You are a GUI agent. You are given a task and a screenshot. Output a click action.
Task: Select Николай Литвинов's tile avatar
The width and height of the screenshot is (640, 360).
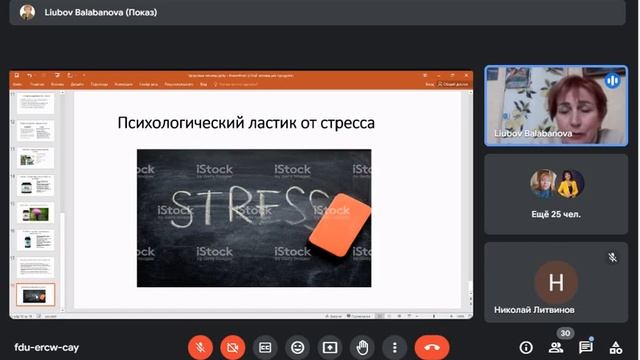pyautogui.click(x=556, y=282)
